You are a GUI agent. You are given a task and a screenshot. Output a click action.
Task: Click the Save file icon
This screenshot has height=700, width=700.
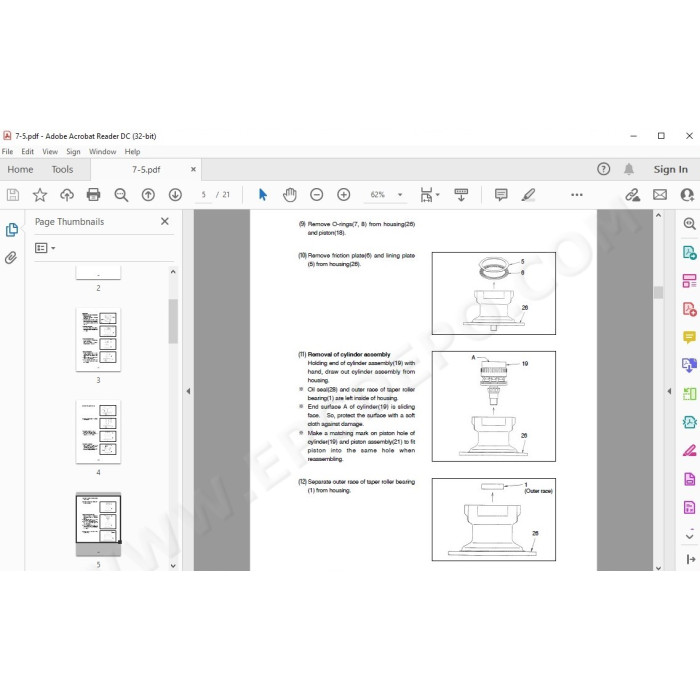point(13,195)
